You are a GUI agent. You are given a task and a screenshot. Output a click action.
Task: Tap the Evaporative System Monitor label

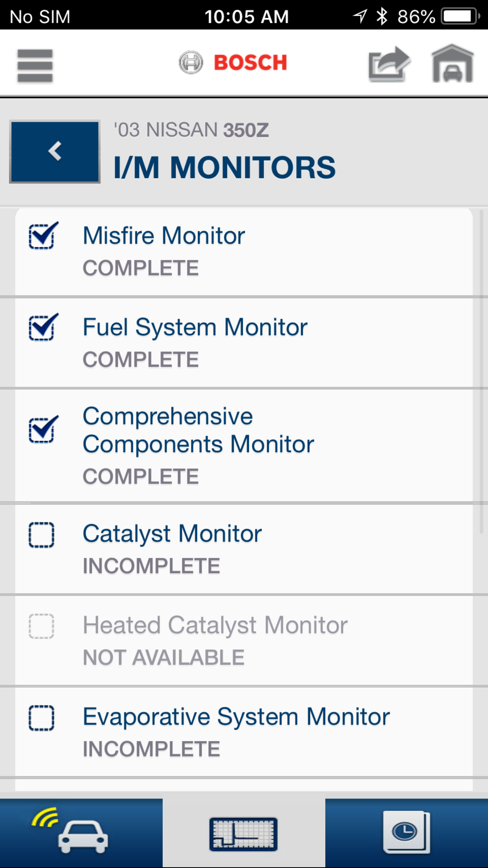[x=236, y=717]
